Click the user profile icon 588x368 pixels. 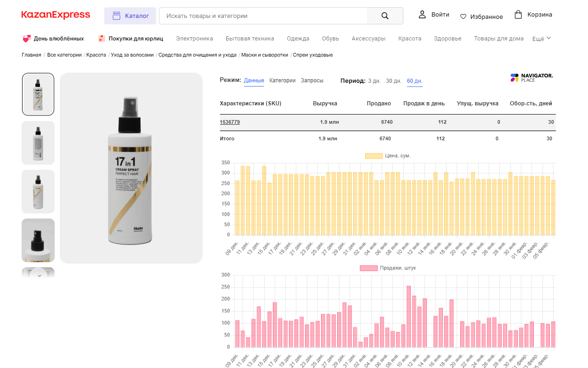(x=422, y=15)
